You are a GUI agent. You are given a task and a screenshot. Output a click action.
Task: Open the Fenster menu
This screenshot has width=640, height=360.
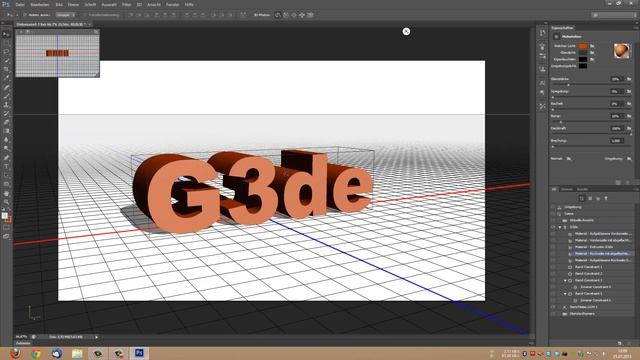coord(172,4)
